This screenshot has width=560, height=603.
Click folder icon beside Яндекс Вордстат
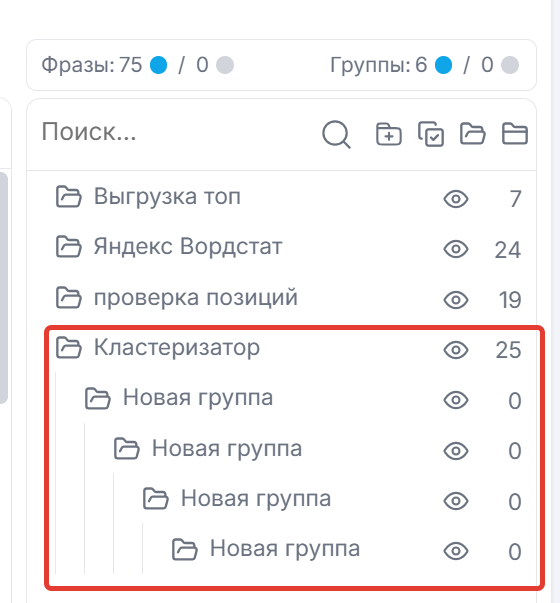[68, 247]
